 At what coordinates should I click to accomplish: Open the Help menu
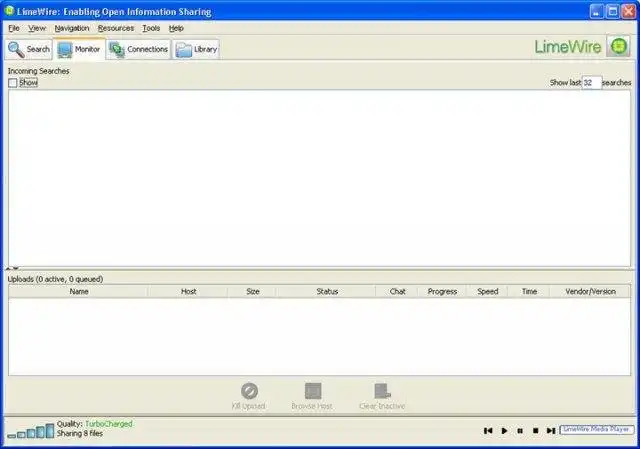tap(176, 28)
